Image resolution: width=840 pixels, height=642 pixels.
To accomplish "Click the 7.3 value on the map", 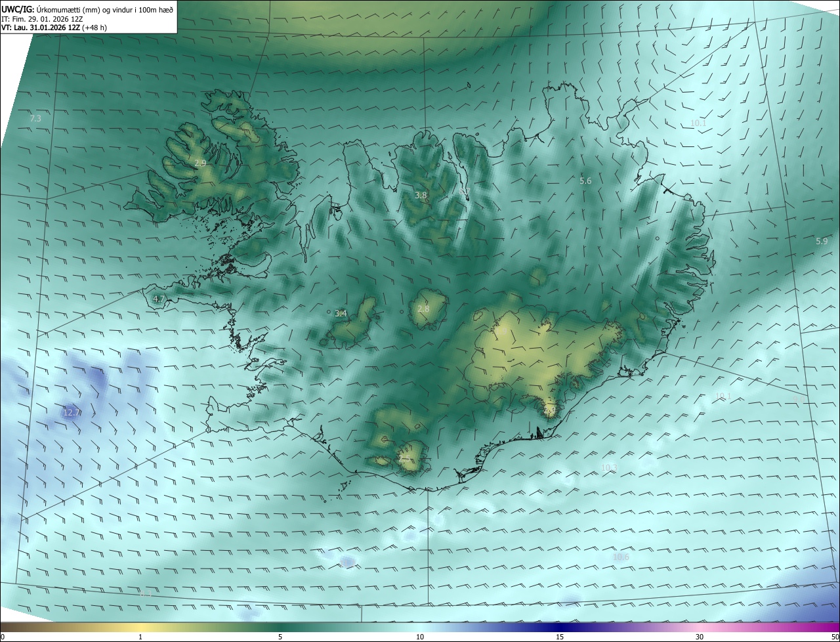I will (x=36, y=119).
